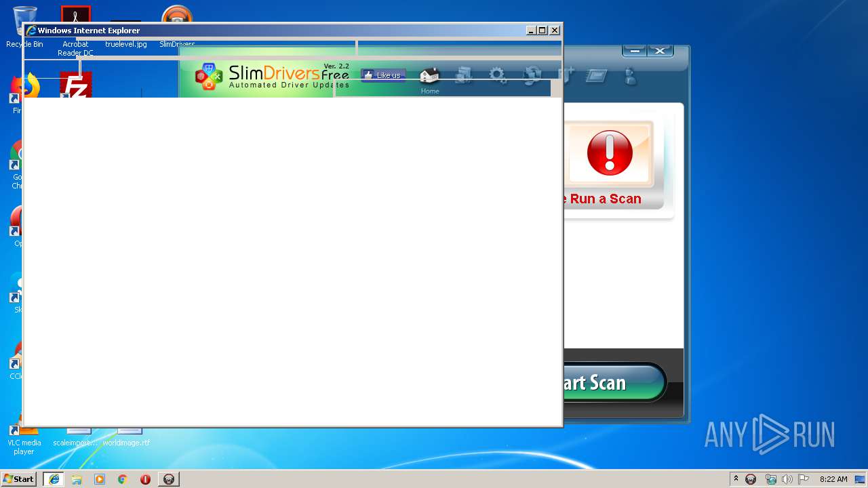Click the red exclamation scan alert icon
The height and width of the screenshot is (488, 868).
[x=610, y=153]
